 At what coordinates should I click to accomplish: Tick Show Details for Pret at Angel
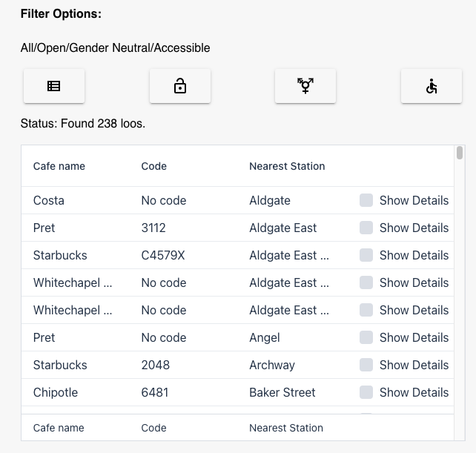point(366,337)
